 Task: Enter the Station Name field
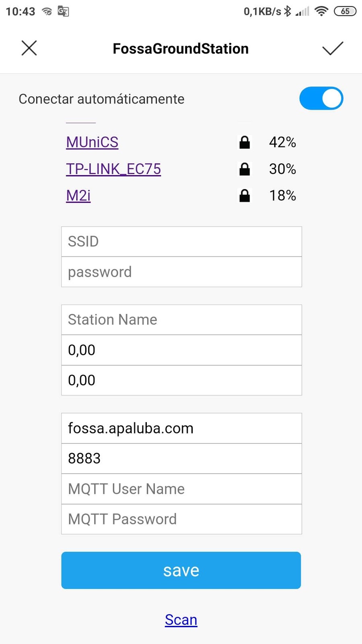(x=181, y=320)
